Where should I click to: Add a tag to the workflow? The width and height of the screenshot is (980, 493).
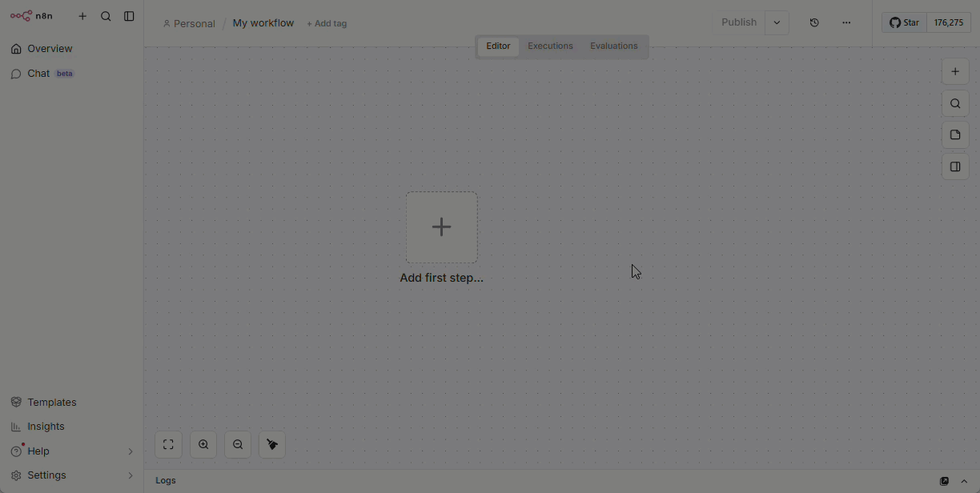point(327,23)
